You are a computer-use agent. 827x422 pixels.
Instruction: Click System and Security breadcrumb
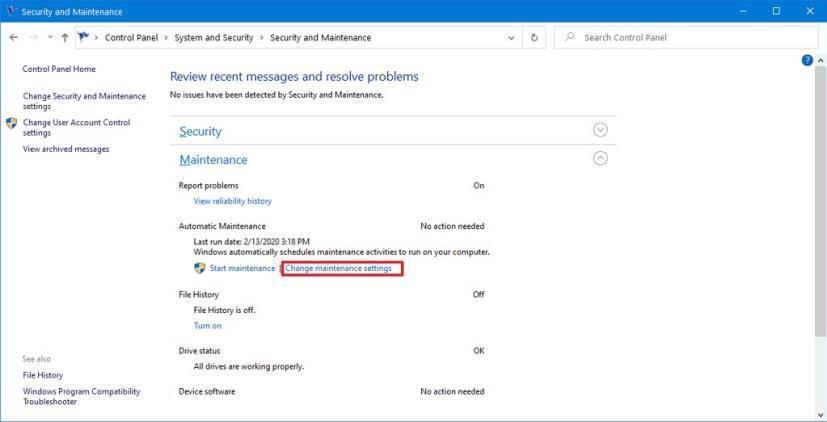(214, 37)
